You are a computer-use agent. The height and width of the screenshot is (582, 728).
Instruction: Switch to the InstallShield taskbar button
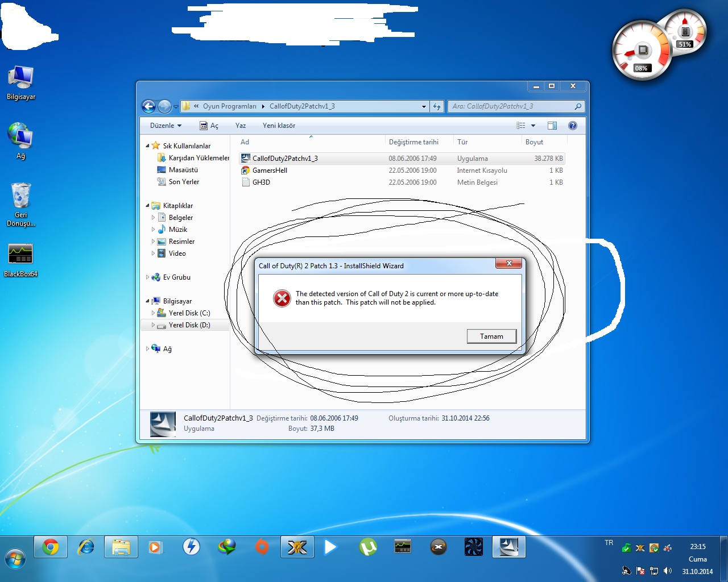coord(509,547)
